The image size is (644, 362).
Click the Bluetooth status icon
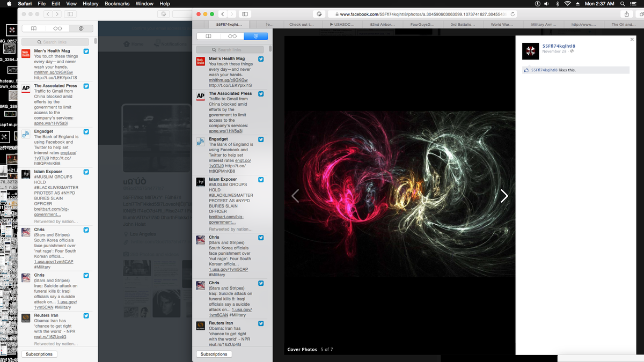(558, 4)
